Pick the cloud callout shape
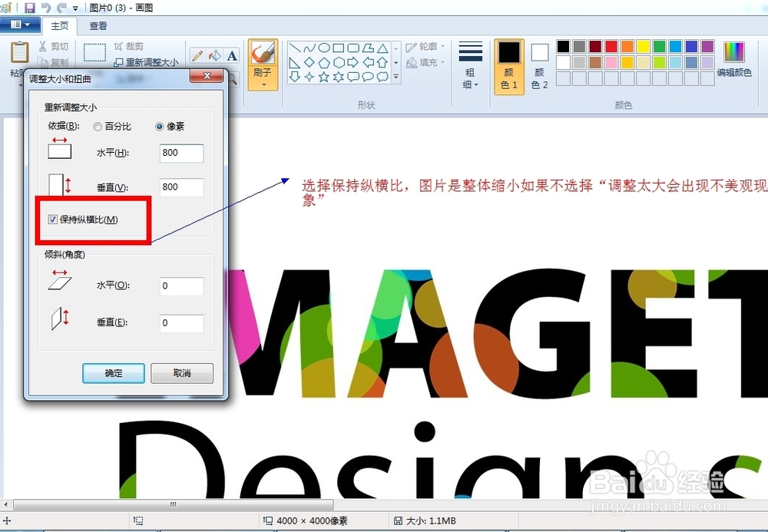 pyautogui.click(x=382, y=77)
